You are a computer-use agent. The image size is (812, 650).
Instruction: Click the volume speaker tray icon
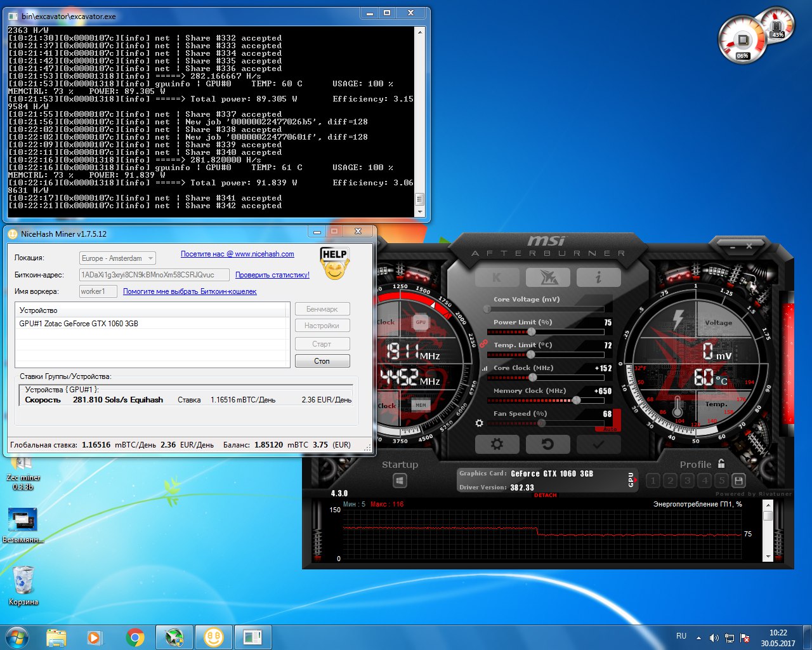click(714, 638)
